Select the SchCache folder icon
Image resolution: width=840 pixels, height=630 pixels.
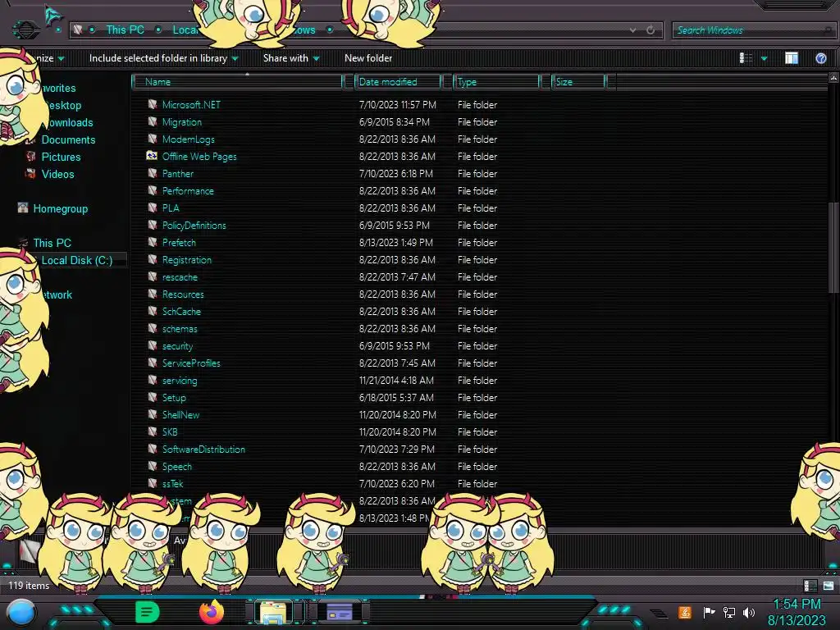pos(153,311)
